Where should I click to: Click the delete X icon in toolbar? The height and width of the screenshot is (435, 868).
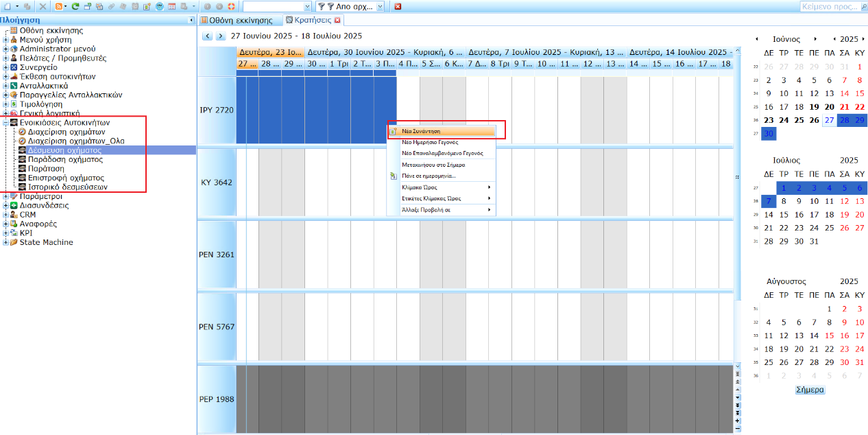point(43,6)
